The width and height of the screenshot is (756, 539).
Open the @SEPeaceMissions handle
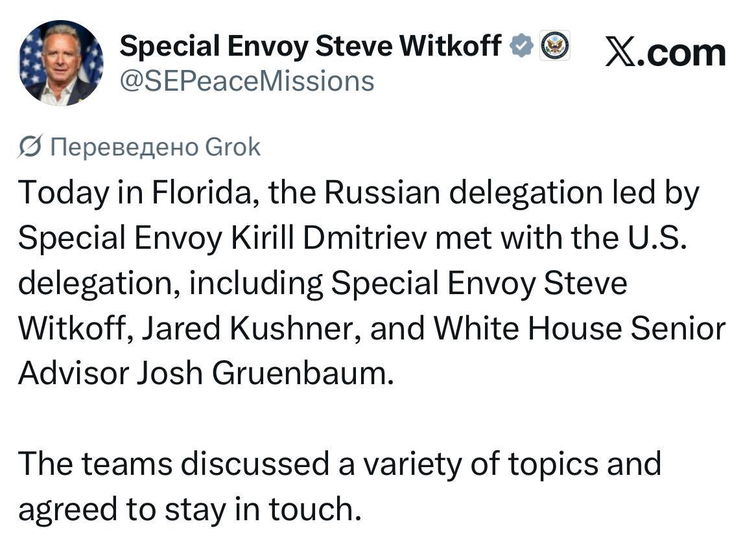tap(247, 82)
